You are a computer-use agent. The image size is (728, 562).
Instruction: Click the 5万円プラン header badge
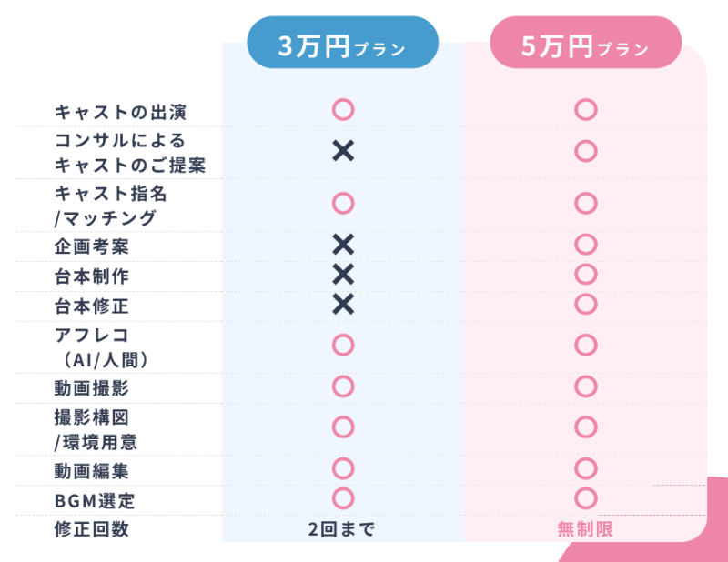click(x=585, y=43)
